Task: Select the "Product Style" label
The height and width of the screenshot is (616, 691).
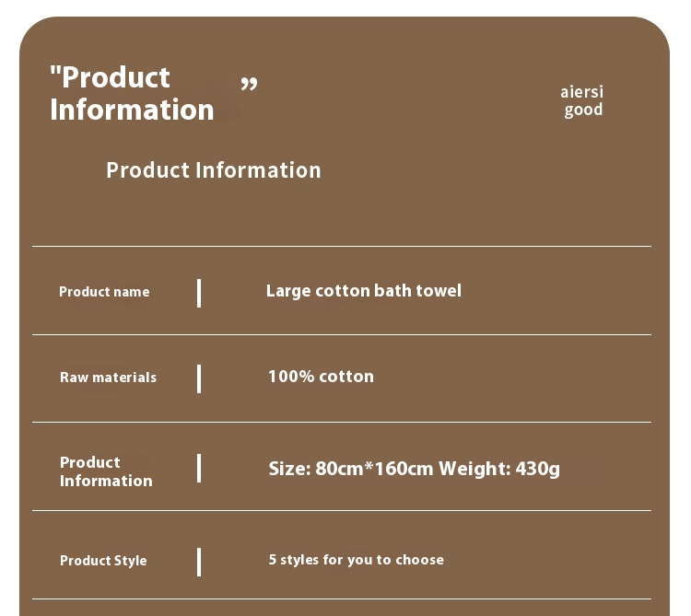Action: click(103, 561)
